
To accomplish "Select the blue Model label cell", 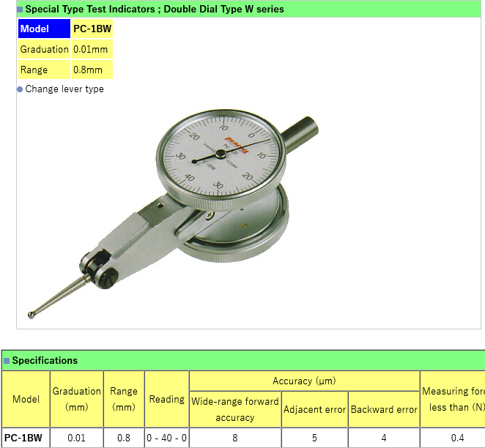I will pos(44,29).
